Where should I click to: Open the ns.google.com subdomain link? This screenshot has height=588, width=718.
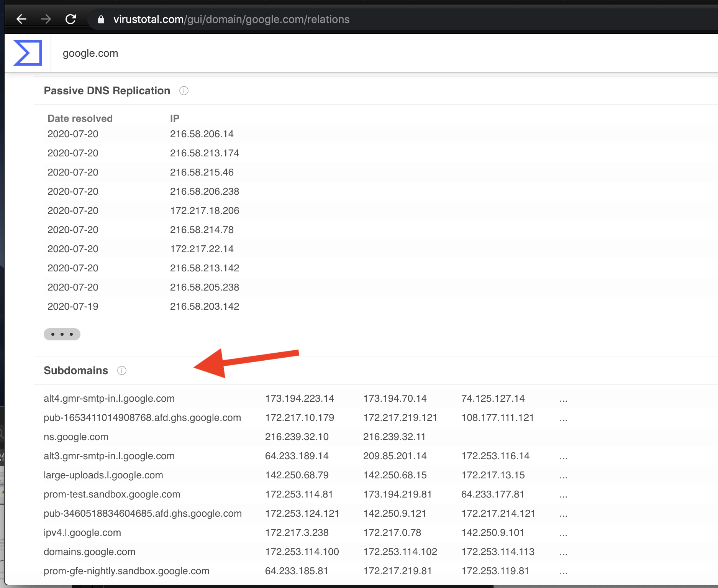point(76,437)
